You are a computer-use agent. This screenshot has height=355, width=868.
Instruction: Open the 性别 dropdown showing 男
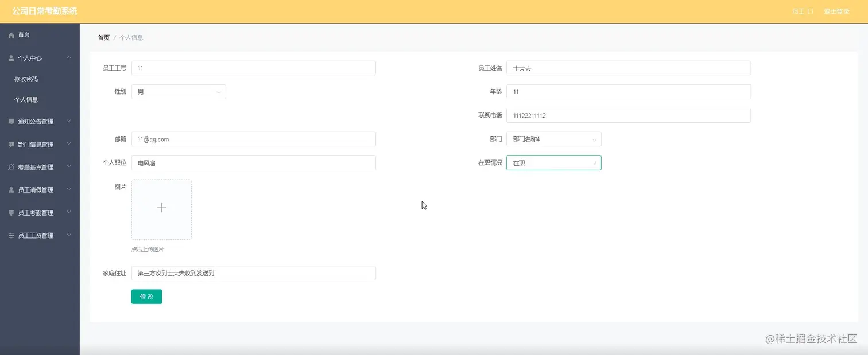click(x=179, y=92)
